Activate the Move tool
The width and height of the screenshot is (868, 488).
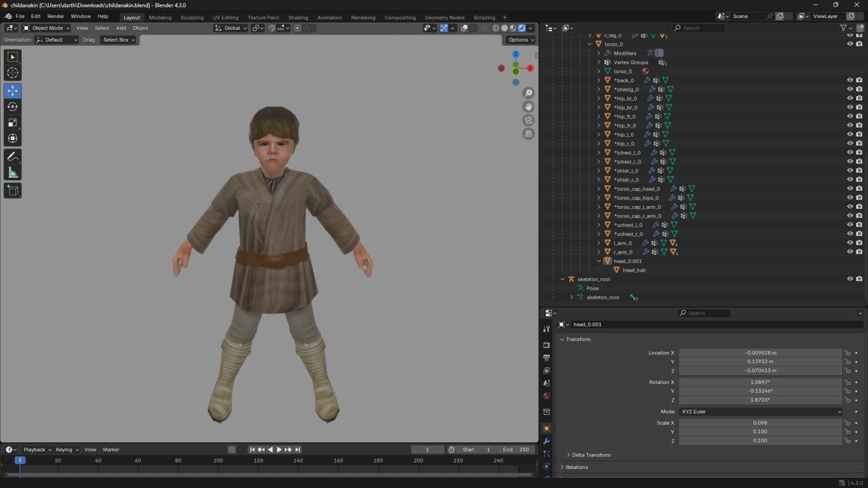pyautogui.click(x=12, y=91)
